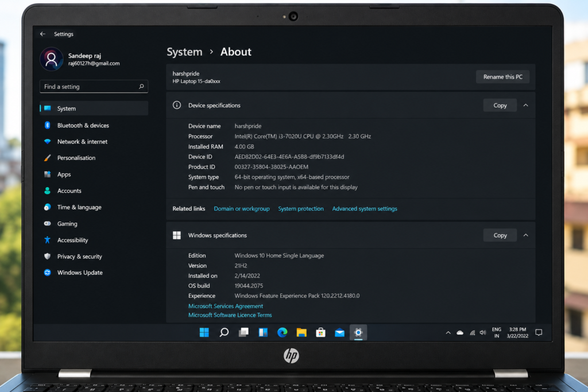Click the HP Laptop 15-da0xxx model text
588x392 pixels.
[196, 81]
